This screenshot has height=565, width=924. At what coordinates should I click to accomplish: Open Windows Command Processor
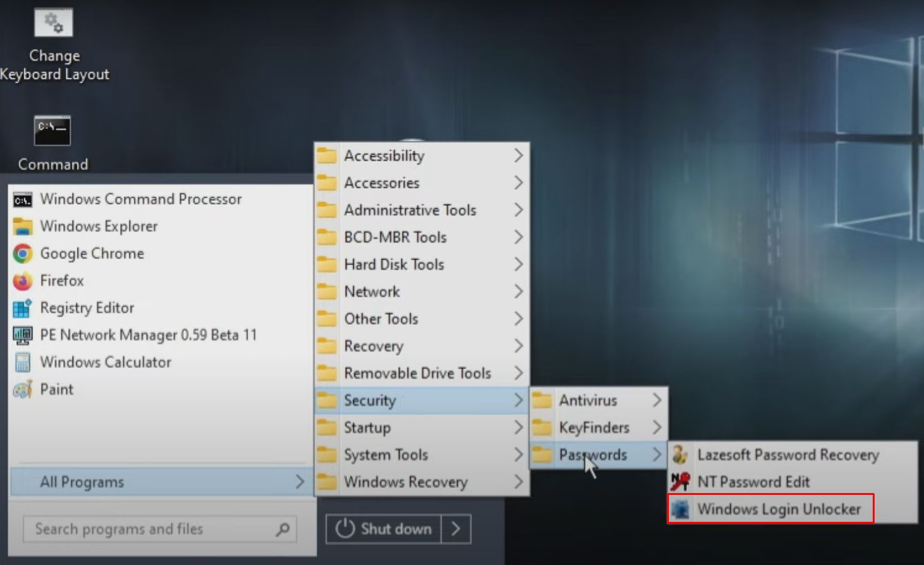141,199
